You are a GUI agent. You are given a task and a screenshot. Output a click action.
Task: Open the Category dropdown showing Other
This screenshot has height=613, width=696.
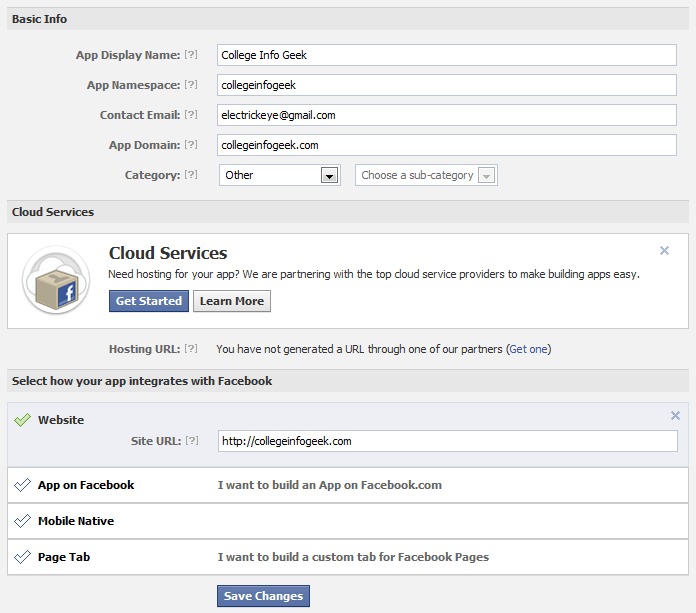[x=280, y=175]
